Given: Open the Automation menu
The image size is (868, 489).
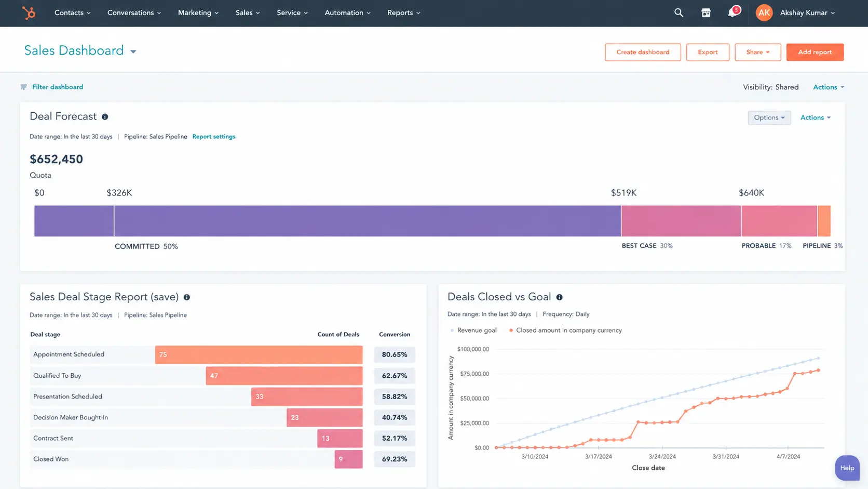Looking at the screenshot, I should click(347, 12).
